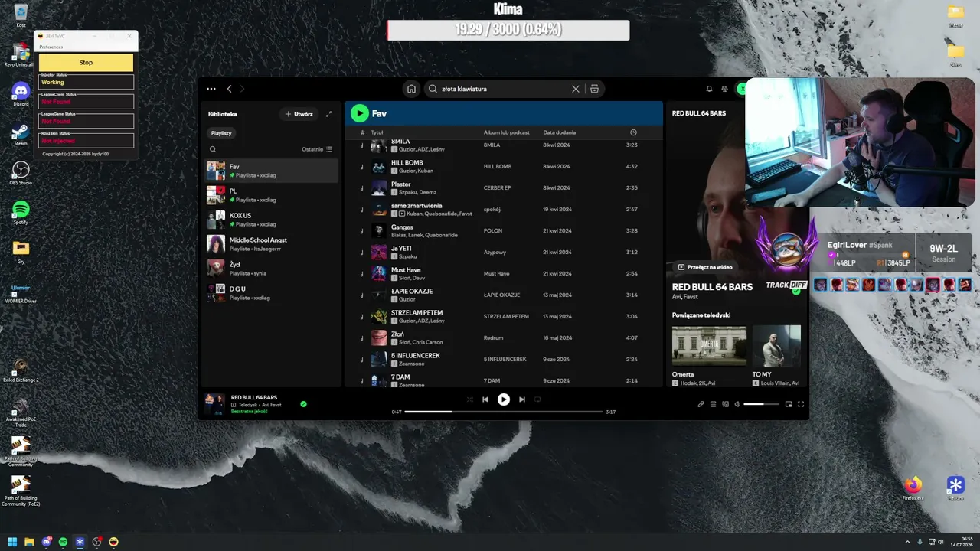Show hidden system tray icons

pyautogui.click(x=908, y=542)
